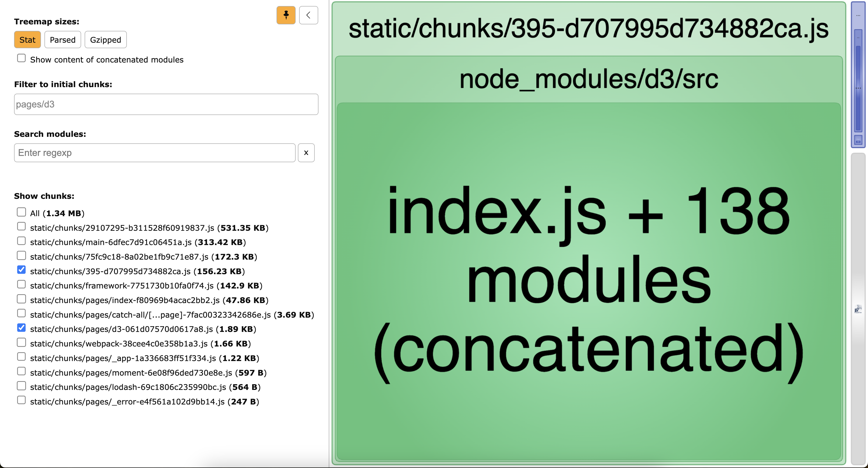Clear search with the x button
Viewport: 868px width, 468px height.
[x=306, y=153]
